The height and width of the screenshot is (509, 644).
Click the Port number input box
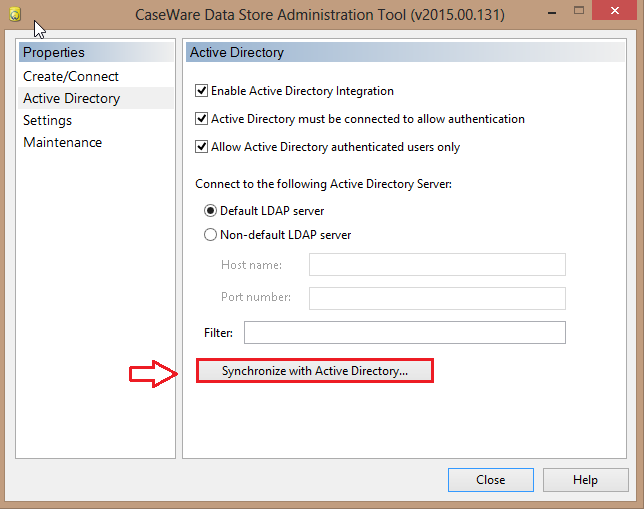[x=437, y=298]
